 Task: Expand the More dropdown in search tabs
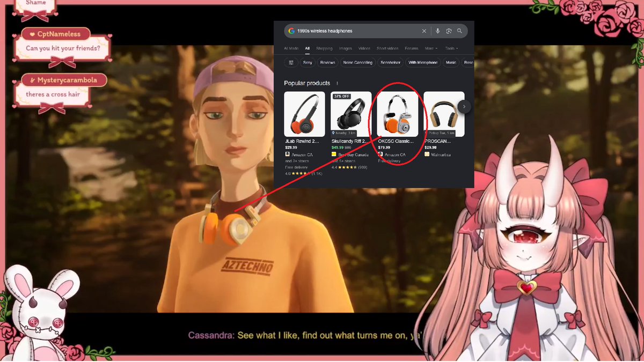tap(431, 48)
